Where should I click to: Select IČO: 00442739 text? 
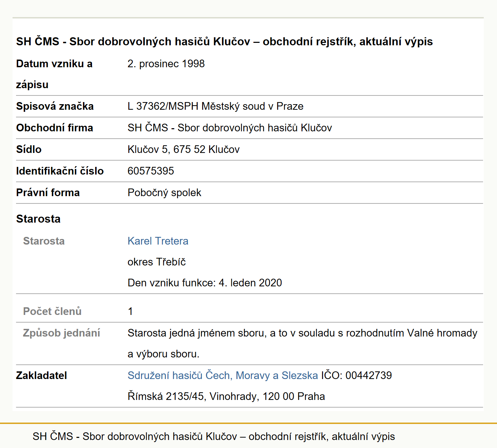pos(357,375)
